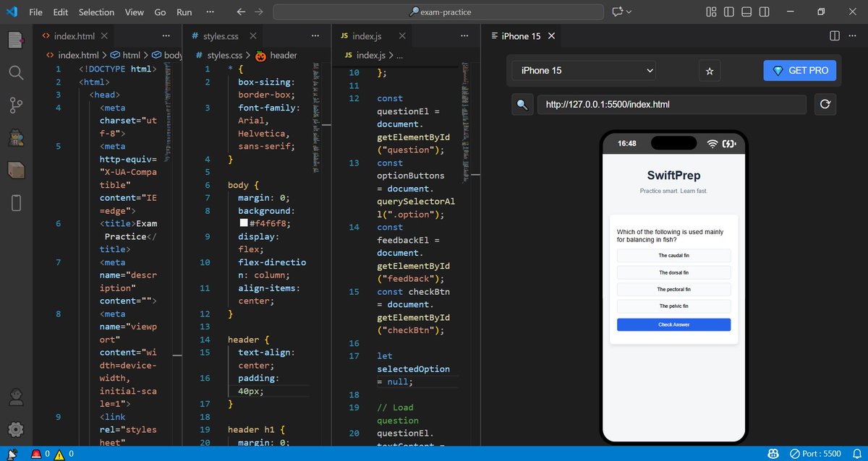868x461 pixels.
Task: Open more actions for index.html editor group
Action: [166, 36]
